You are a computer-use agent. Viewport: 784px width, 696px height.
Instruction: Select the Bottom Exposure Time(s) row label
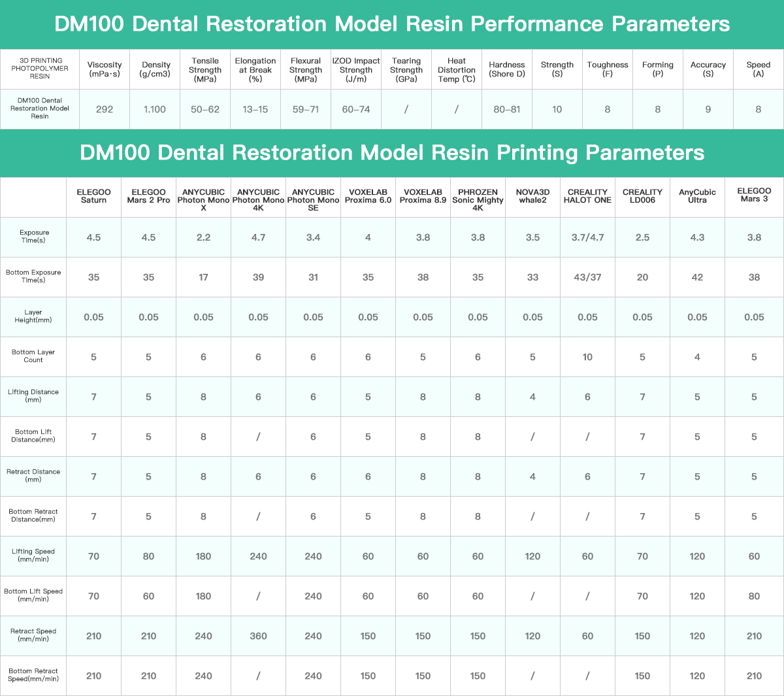pyautogui.click(x=33, y=276)
